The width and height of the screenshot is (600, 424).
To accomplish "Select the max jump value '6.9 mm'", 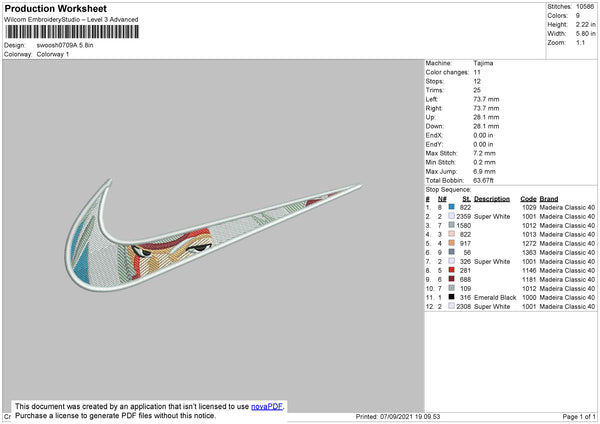I will [x=484, y=171].
